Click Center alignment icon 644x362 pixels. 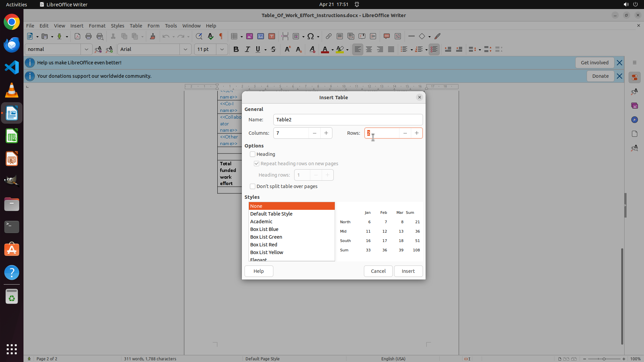[369, 49]
